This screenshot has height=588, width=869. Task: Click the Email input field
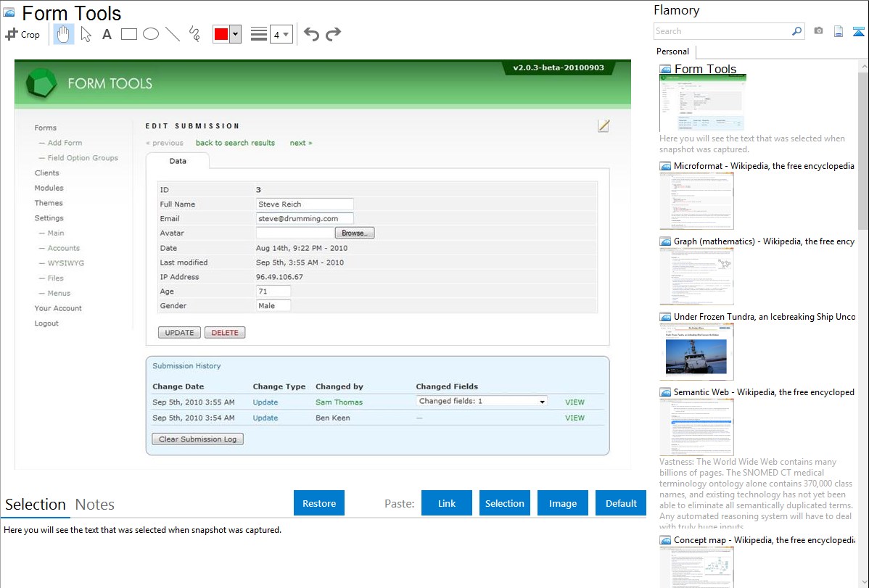click(x=304, y=218)
